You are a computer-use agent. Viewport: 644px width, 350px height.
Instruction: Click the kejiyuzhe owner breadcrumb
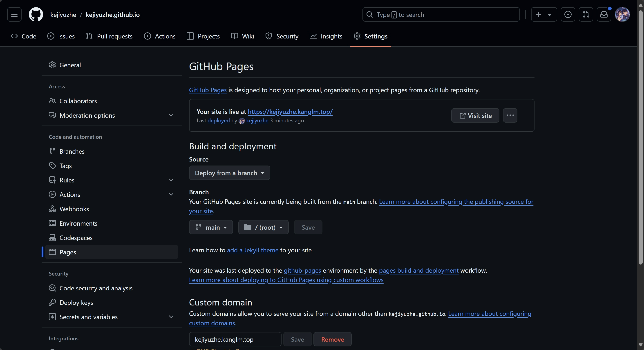tap(63, 15)
